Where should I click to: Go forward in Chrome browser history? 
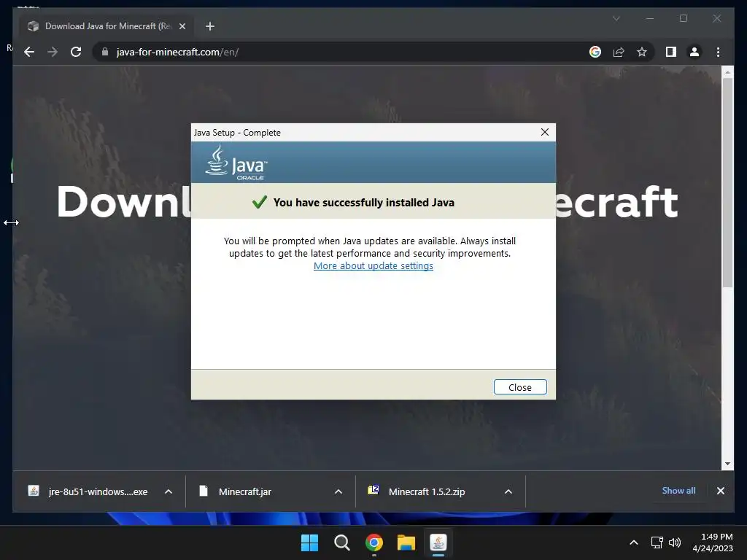pos(53,52)
